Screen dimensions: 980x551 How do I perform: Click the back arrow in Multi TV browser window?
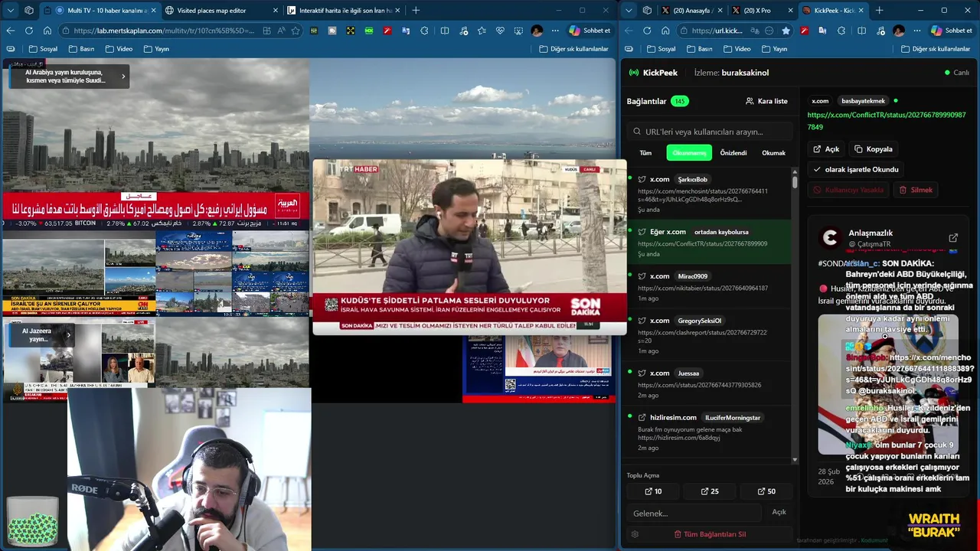click(x=10, y=31)
